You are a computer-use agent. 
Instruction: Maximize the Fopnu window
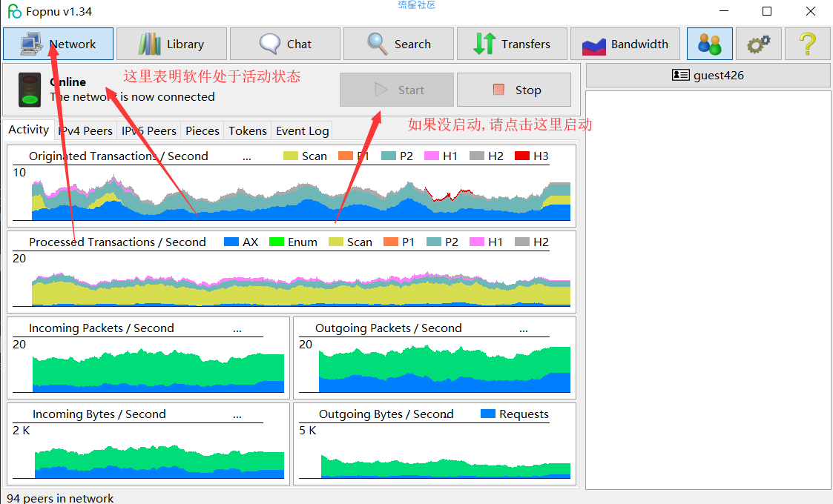click(767, 11)
